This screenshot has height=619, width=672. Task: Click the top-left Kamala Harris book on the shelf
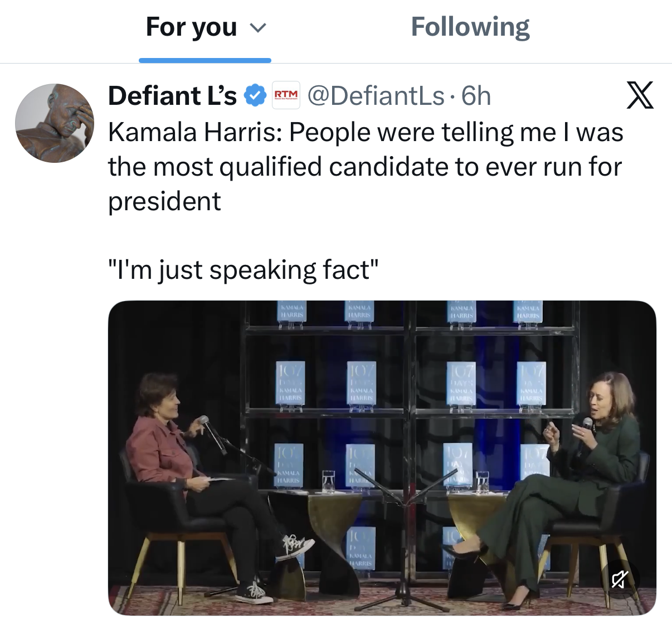tap(291, 313)
